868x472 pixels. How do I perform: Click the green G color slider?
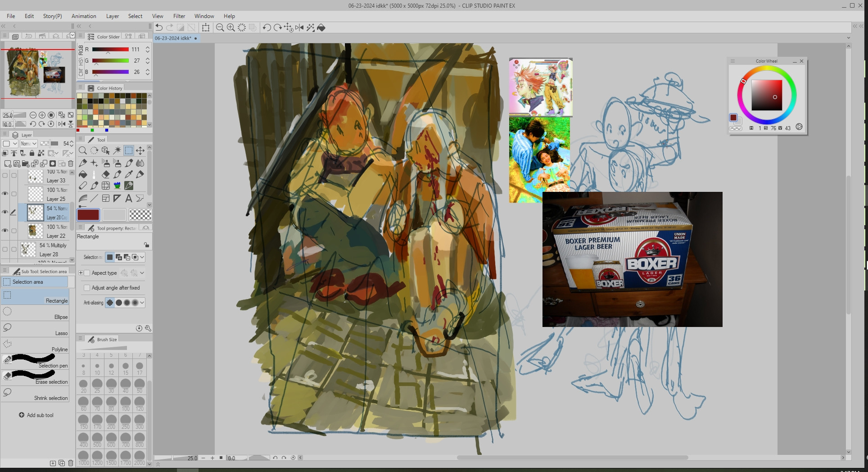click(x=110, y=60)
